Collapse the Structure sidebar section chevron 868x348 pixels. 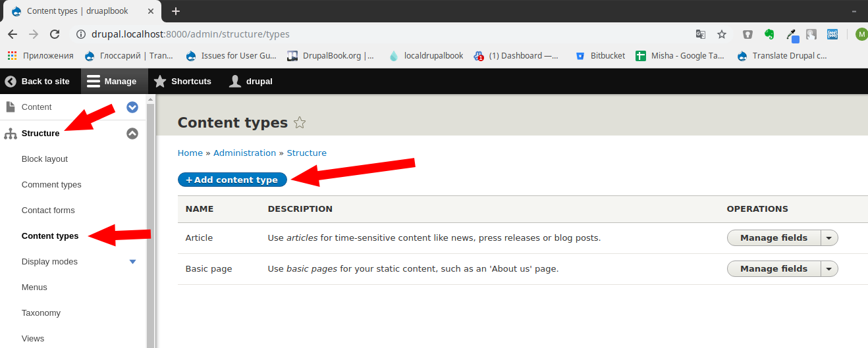(x=132, y=134)
